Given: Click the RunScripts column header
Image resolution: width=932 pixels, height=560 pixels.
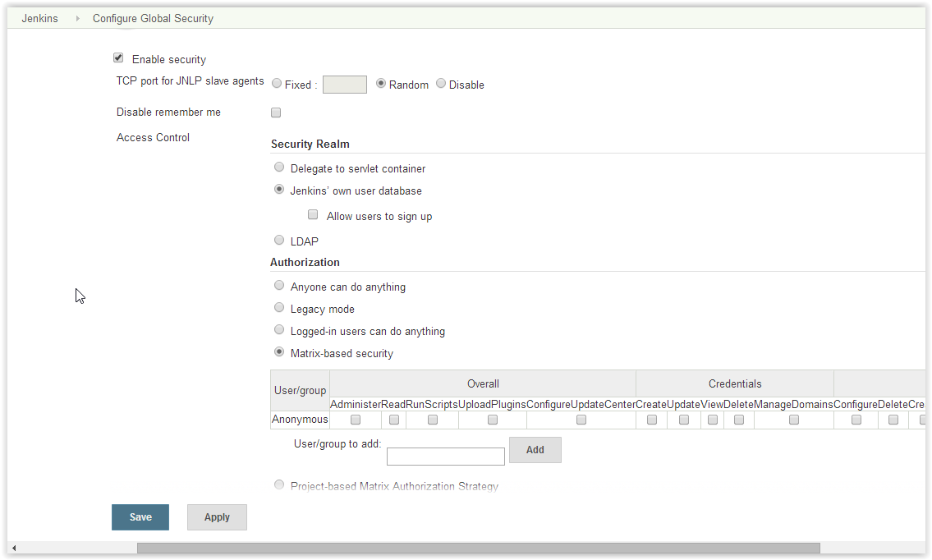Looking at the screenshot, I should (x=432, y=404).
